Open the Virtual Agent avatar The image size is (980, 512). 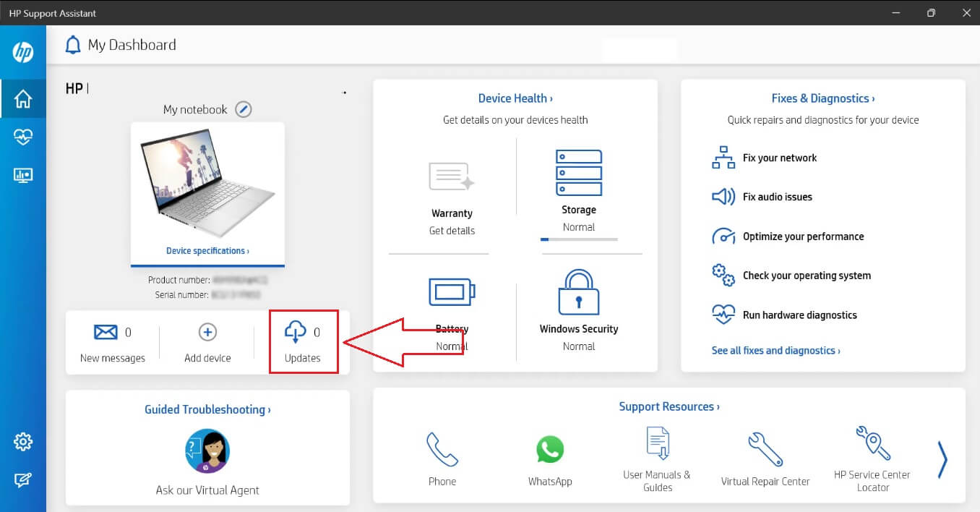coord(207,451)
